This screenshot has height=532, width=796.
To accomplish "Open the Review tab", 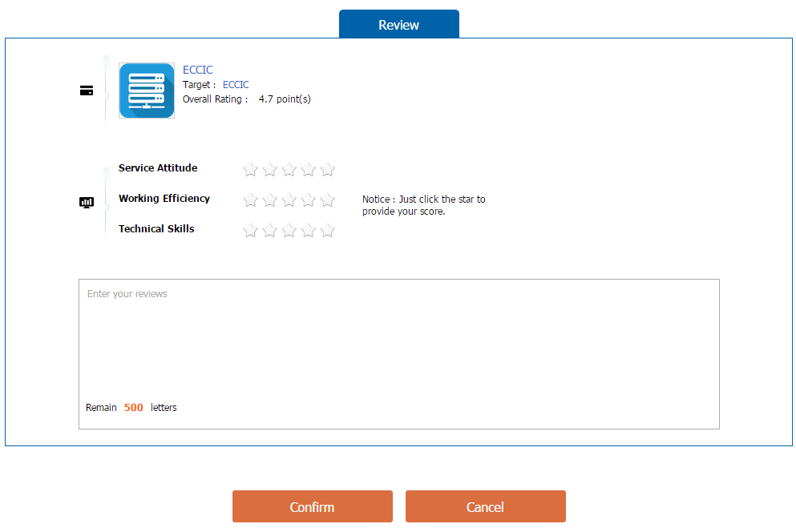I will tap(399, 24).
